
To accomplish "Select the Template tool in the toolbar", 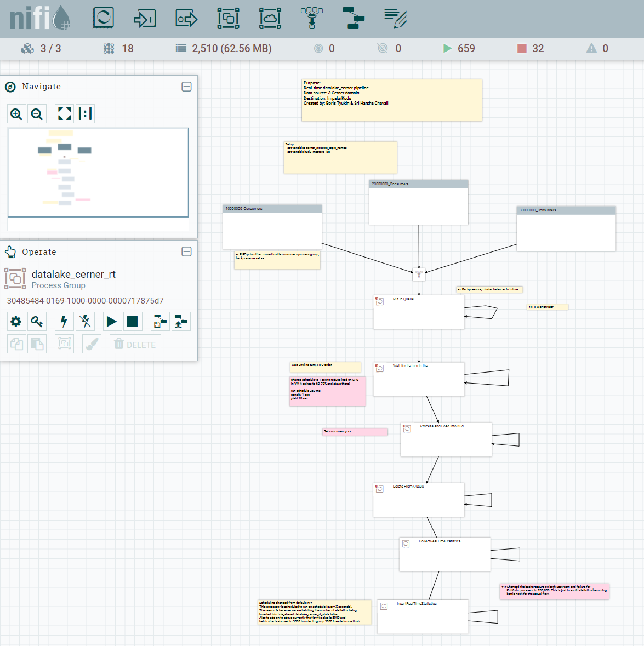I will point(354,18).
